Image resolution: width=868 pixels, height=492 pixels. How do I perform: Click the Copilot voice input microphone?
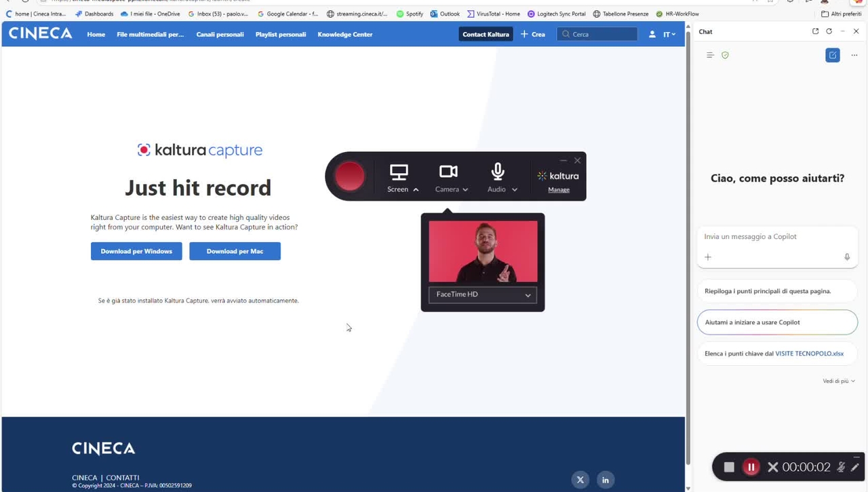(847, 257)
